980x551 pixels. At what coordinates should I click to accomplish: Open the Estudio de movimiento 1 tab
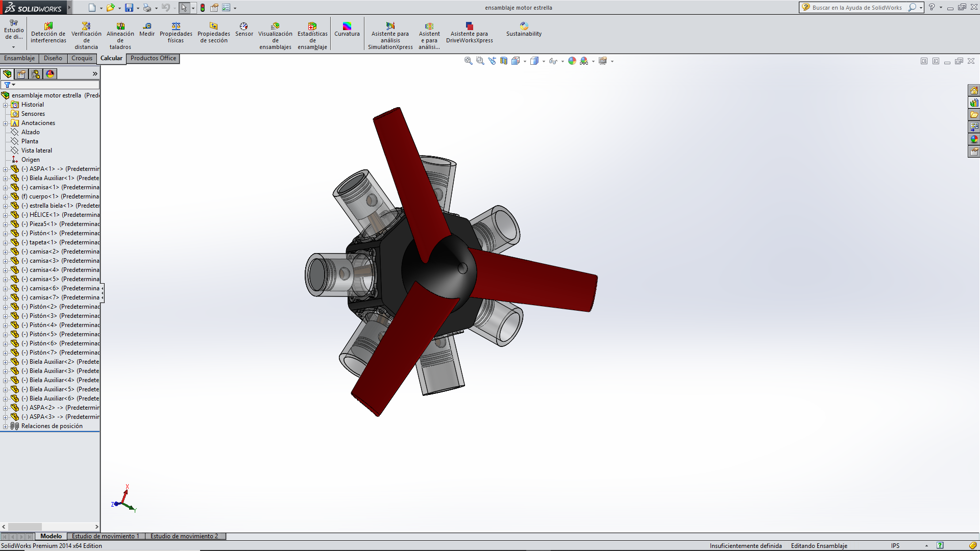tap(105, 536)
